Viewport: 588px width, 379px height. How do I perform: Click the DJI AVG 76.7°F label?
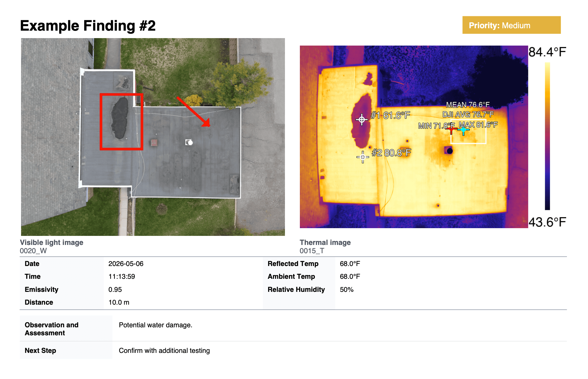[x=468, y=114]
